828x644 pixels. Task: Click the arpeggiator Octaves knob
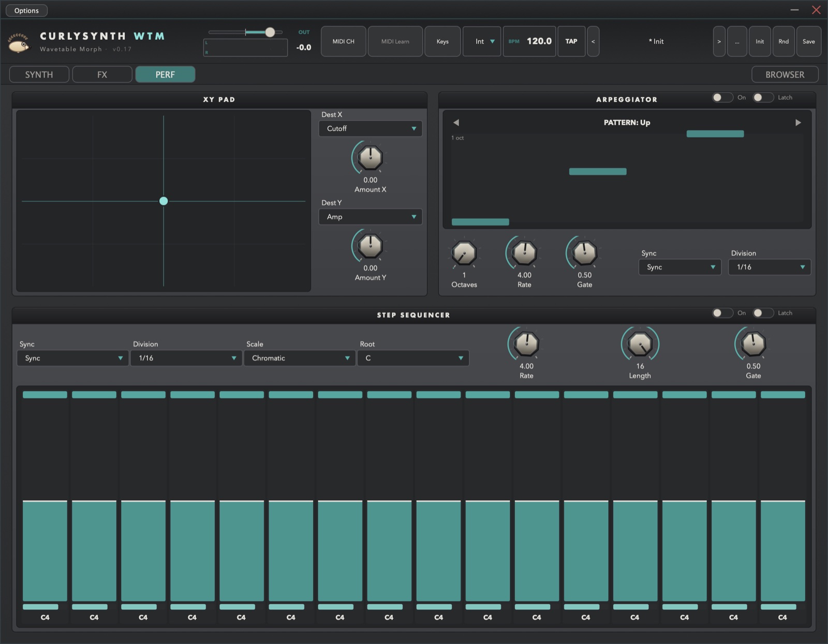click(464, 253)
